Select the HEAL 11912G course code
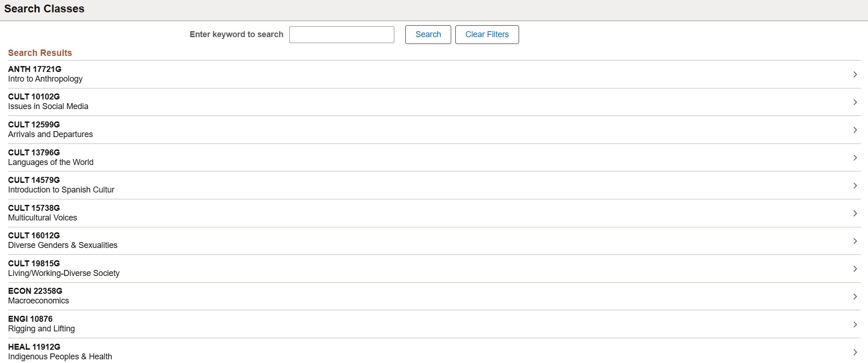Image resolution: width=868 pixels, height=363 pixels. (34, 347)
